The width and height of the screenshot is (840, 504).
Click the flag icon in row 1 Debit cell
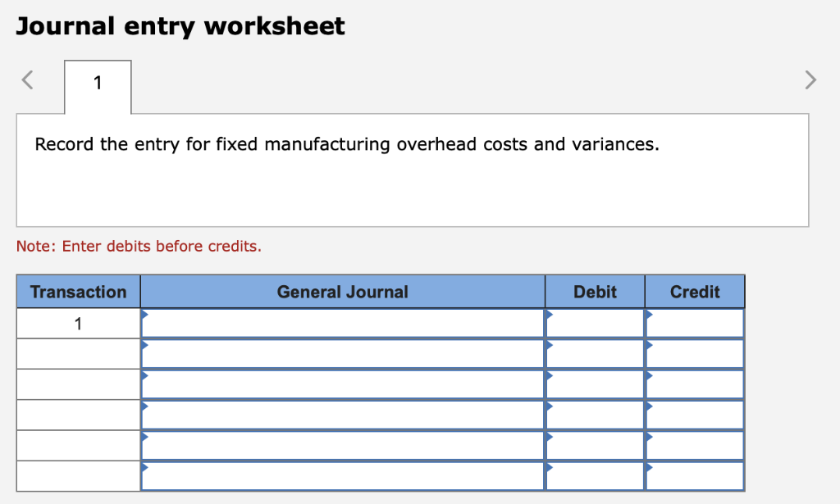pos(548,316)
